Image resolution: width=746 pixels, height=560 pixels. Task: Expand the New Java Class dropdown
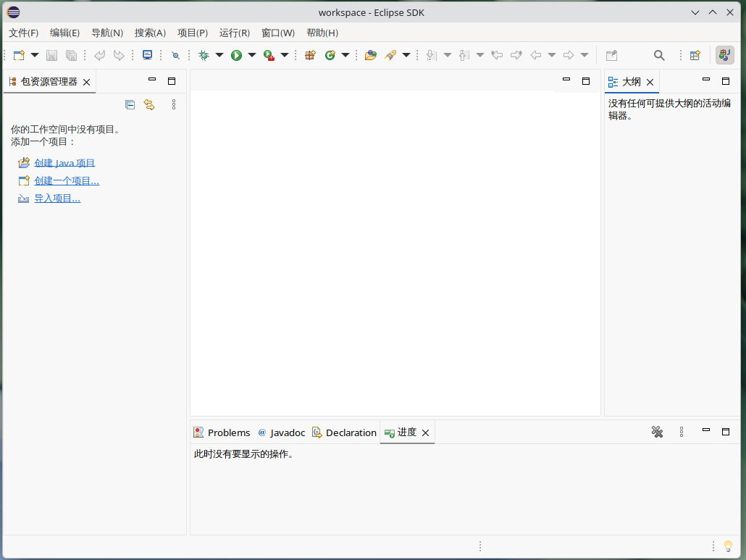click(345, 55)
